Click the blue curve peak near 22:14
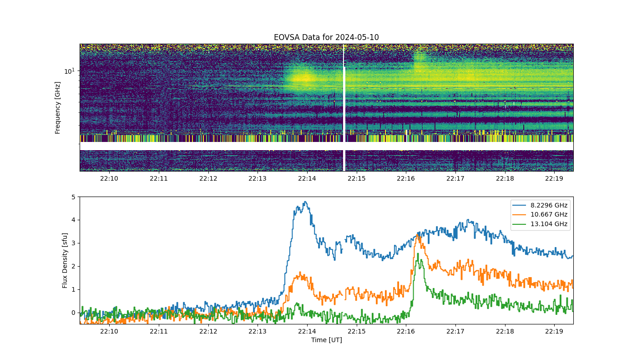 point(305,202)
